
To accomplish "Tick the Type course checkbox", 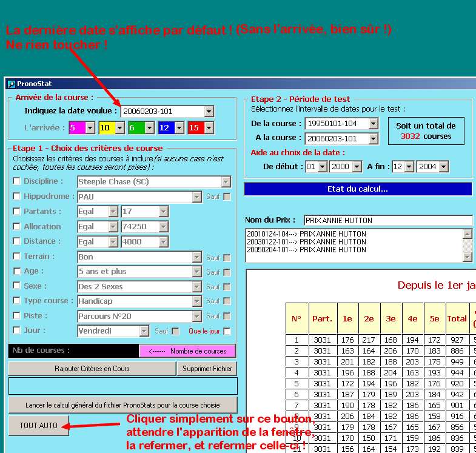I will point(17,301).
